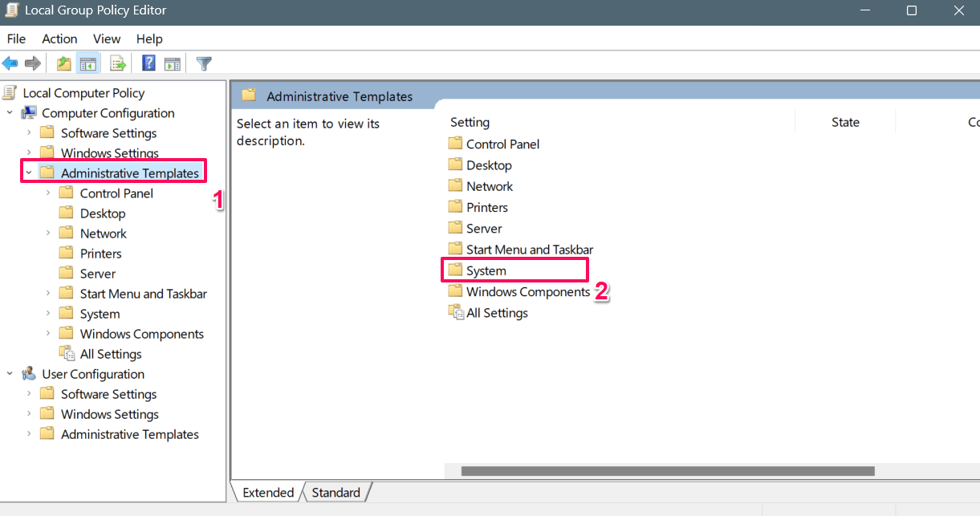Viewport: 980px width, 516px height.
Task: Click the horizontal scrollbar in settings list
Action: tap(667, 470)
